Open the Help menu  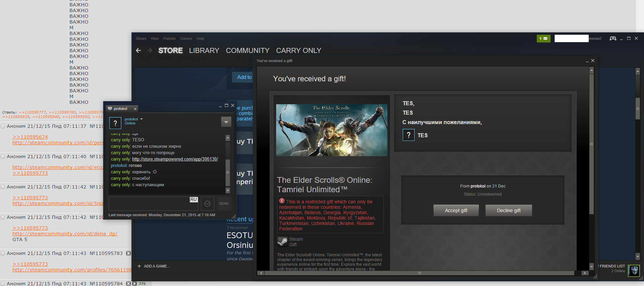[200, 38]
